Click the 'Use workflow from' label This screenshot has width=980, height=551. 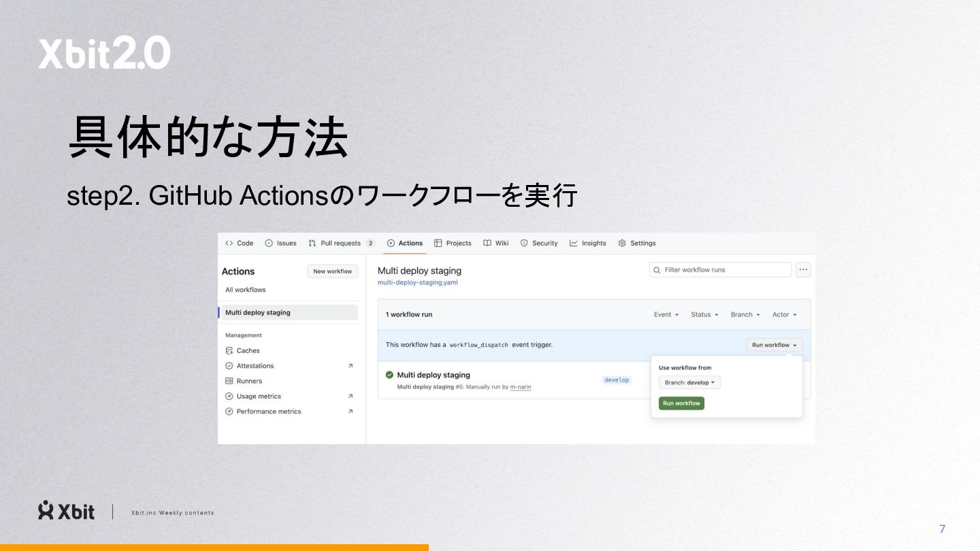pyautogui.click(x=685, y=368)
